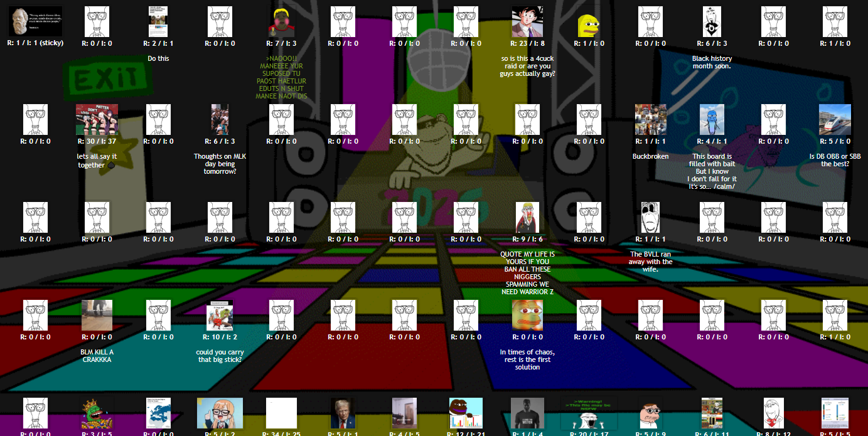This screenshot has height=436, width=868.
Task: Click 'so is this a 4cuck raid' thread text
Action: coord(527,66)
